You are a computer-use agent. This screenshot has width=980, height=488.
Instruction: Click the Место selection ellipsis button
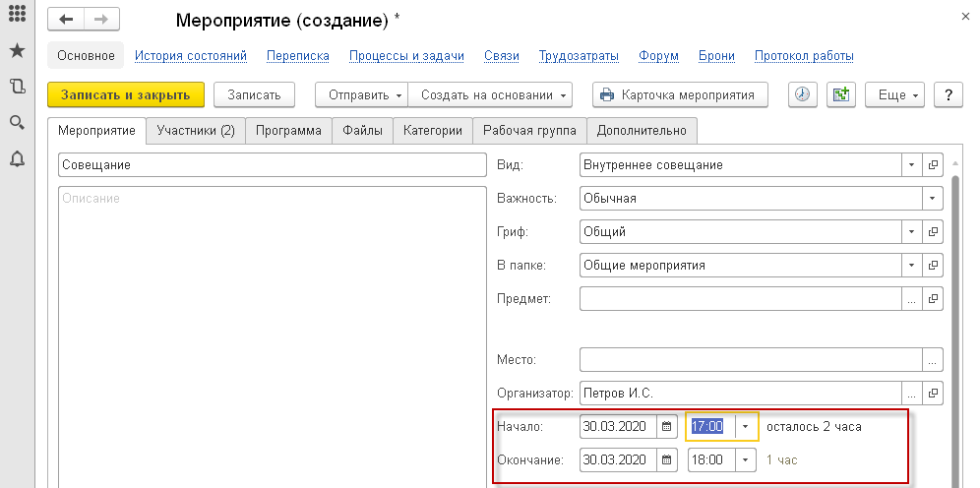click(x=933, y=359)
